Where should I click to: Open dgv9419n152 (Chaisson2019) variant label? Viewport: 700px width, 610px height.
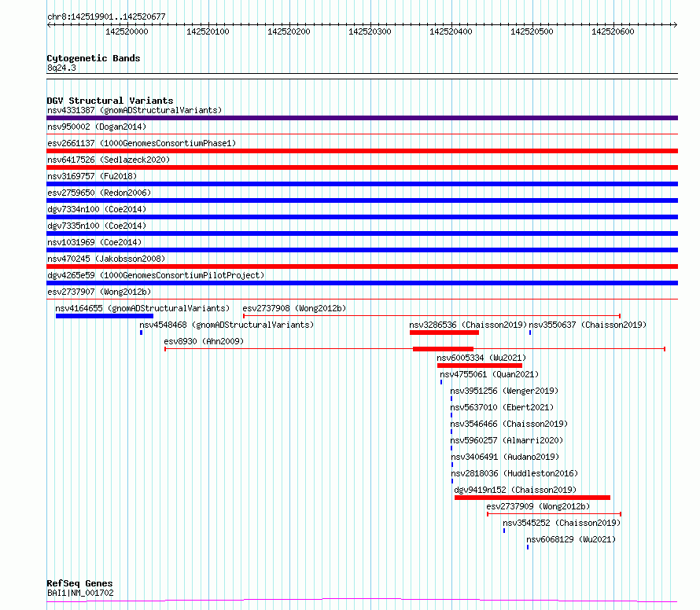click(x=515, y=490)
